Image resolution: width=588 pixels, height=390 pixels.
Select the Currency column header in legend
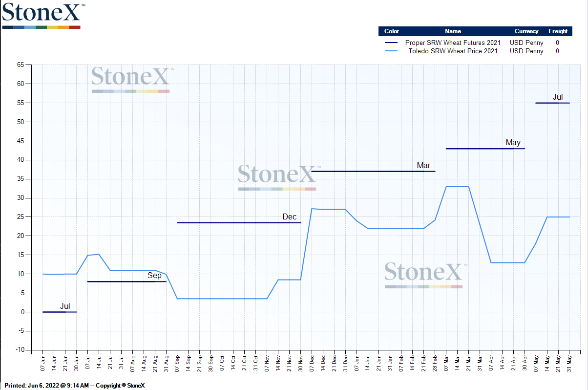tap(526, 31)
